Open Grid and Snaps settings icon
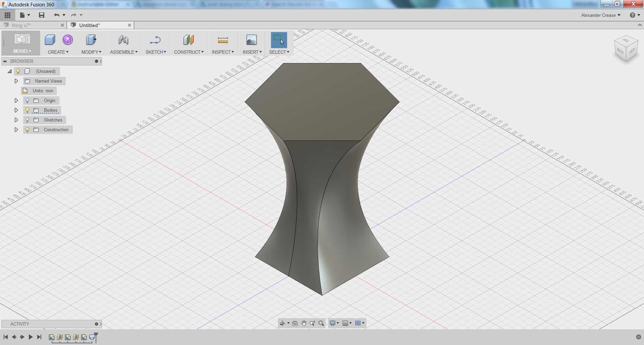Viewport: 644px width, 345px height. coord(345,323)
